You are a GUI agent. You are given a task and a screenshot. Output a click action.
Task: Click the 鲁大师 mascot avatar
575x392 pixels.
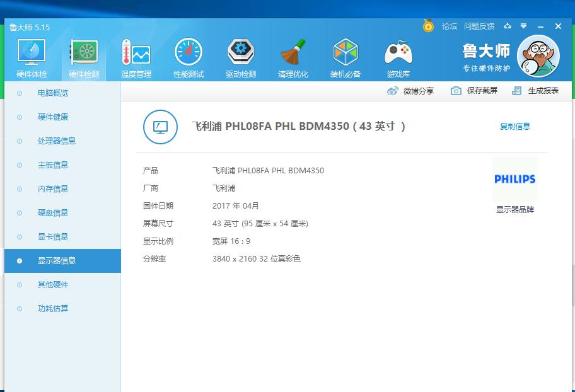pyautogui.click(x=538, y=57)
